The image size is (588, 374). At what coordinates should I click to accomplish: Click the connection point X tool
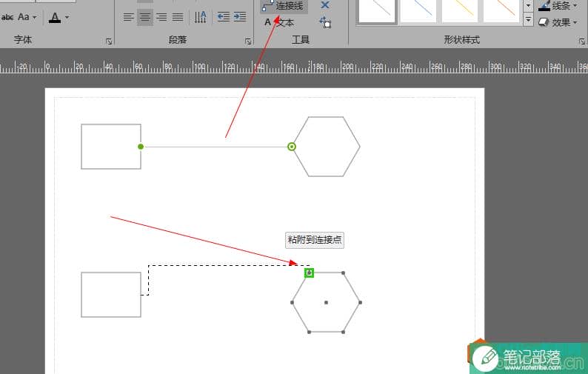325,5
